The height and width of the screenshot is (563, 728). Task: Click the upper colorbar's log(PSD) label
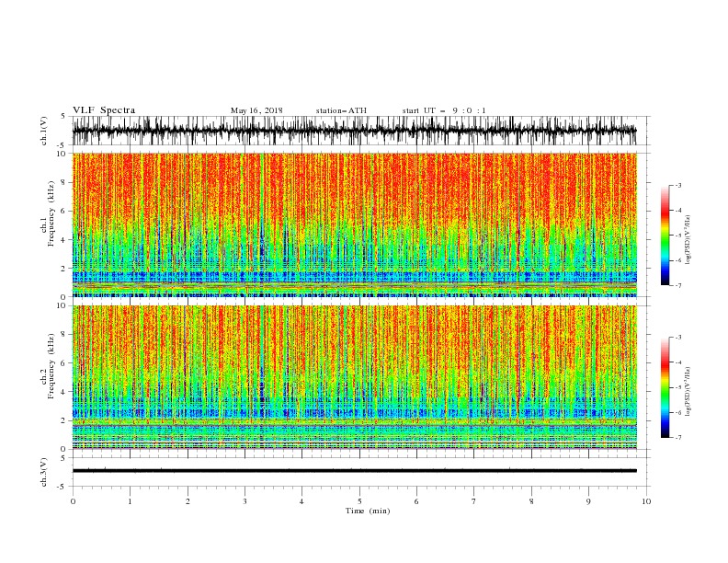(688, 240)
